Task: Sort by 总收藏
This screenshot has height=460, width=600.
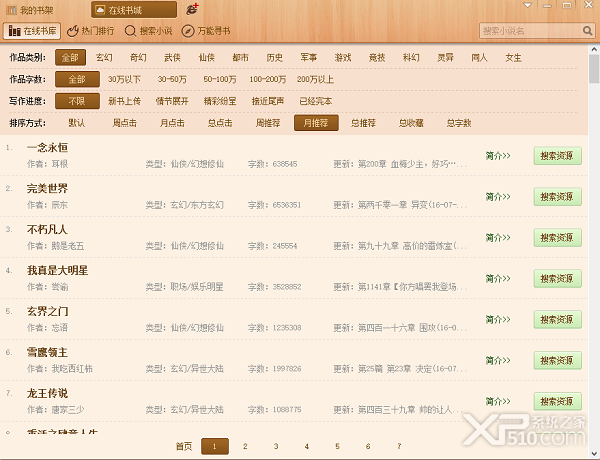Action: click(411, 123)
